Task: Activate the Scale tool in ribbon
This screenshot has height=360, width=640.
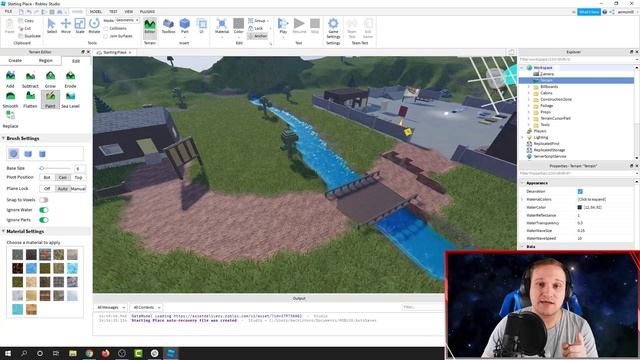Action: point(80,26)
